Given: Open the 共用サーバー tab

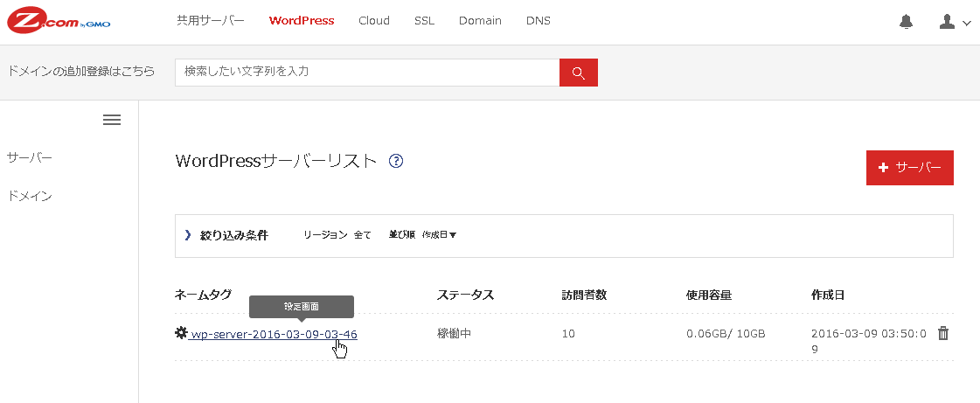Looking at the screenshot, I should coord(211,21).
